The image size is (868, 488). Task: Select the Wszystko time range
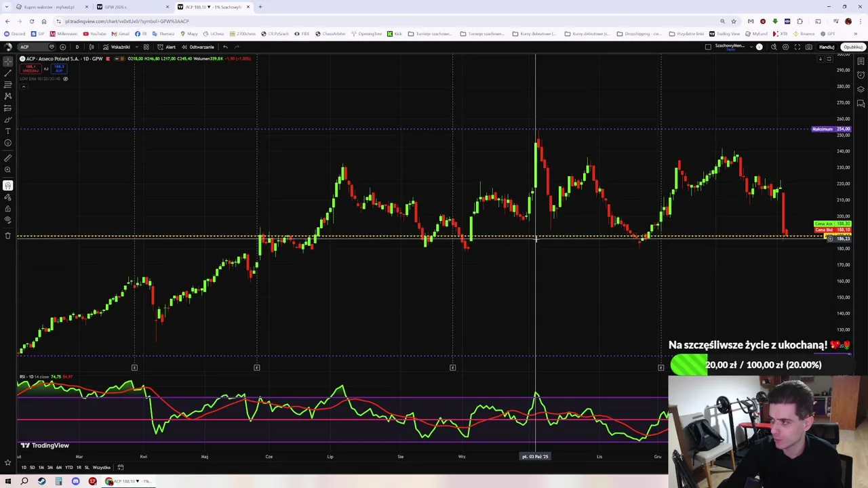pyautogui.click(x=101, y=468)
